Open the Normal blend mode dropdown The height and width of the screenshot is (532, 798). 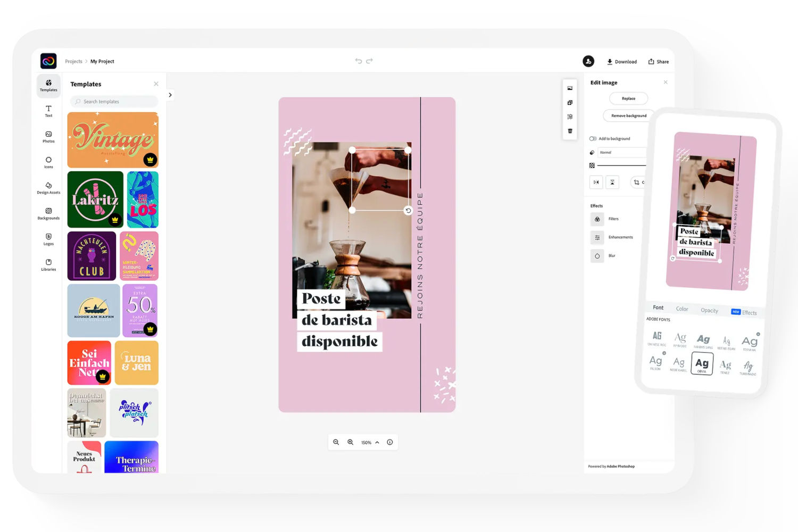point(621,153)
